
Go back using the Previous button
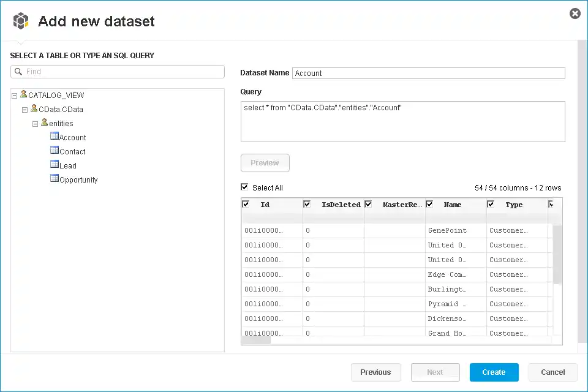[x=375, y=372]
